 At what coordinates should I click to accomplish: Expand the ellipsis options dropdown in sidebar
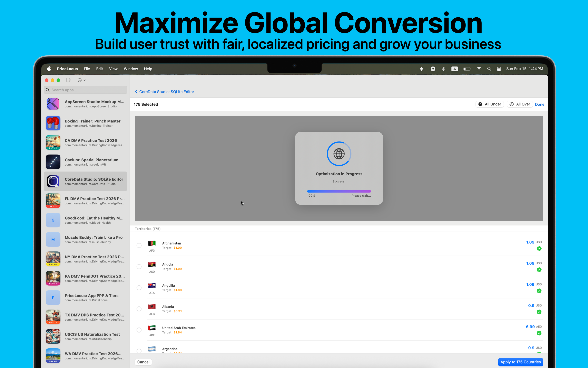(82, 80)
